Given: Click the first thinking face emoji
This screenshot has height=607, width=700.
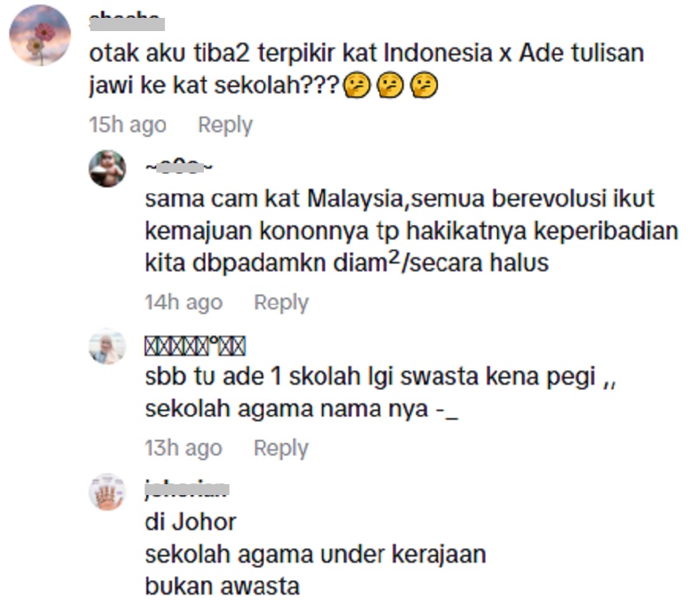Looking at the screenshot, I should 356,85.
